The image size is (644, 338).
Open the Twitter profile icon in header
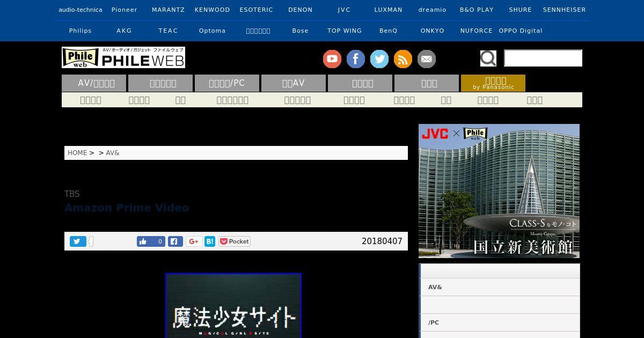click(379, 59)
